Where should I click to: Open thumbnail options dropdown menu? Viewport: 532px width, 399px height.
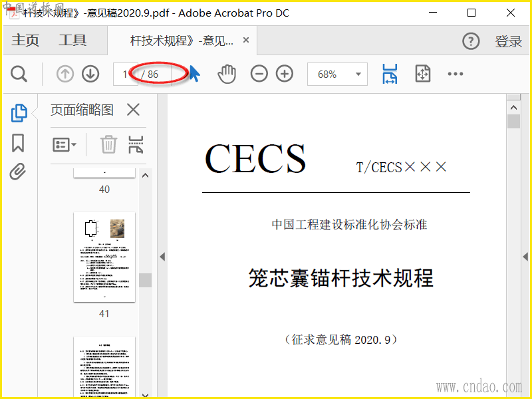pos(65,145)
